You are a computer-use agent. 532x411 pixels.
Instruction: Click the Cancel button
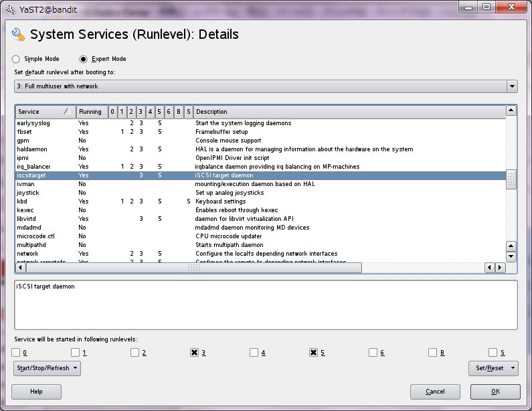[x=435, y=392]
